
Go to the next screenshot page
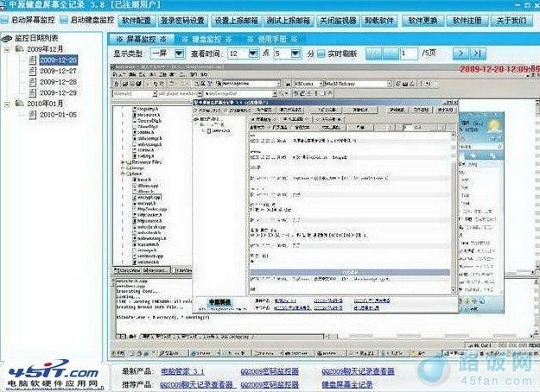coord(461,54)
